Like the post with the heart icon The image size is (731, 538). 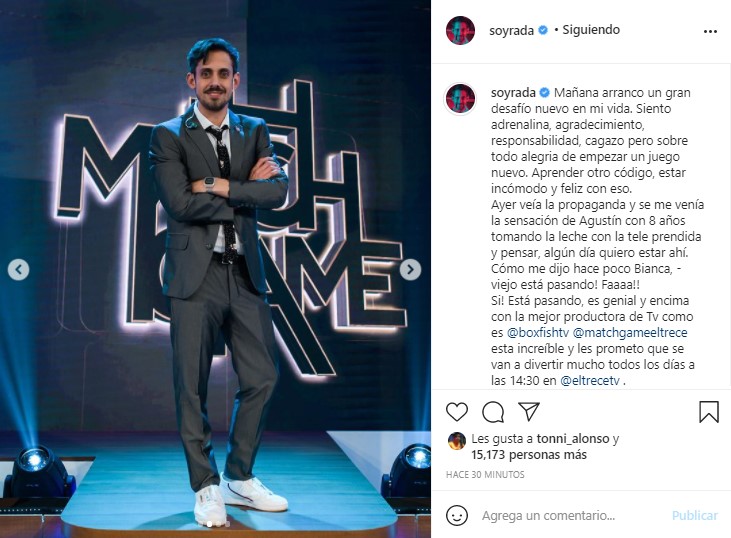[x=457, y=412]
